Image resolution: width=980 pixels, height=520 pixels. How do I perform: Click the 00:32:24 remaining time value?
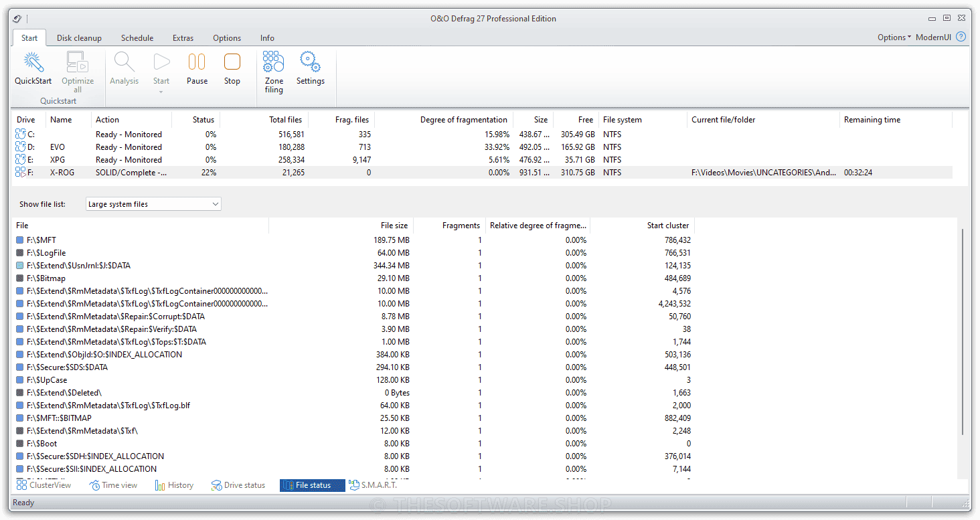(858, 173)
